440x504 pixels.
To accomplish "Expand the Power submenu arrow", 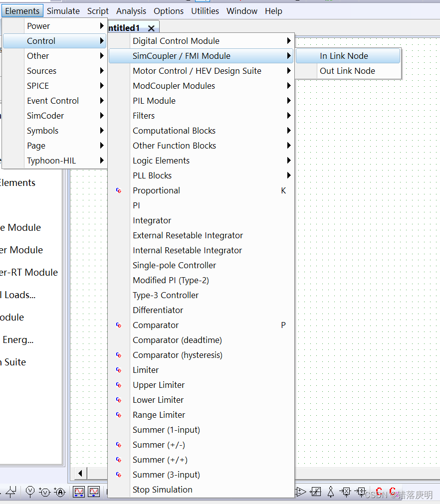I will click(102, 26).
